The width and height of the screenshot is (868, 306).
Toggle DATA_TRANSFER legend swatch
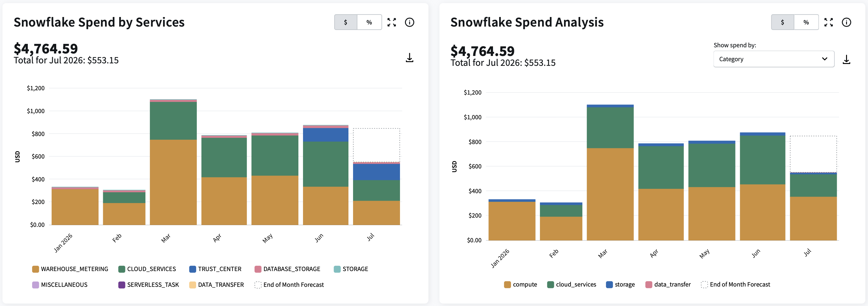tap(192, 285)
